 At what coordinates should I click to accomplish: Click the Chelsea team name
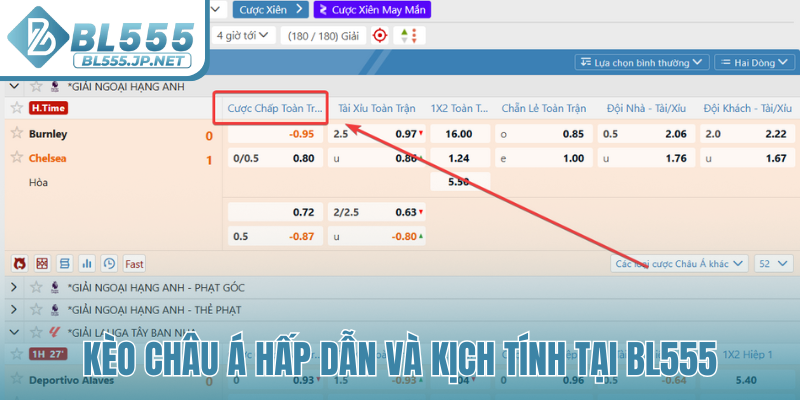(x=47, y=158)
